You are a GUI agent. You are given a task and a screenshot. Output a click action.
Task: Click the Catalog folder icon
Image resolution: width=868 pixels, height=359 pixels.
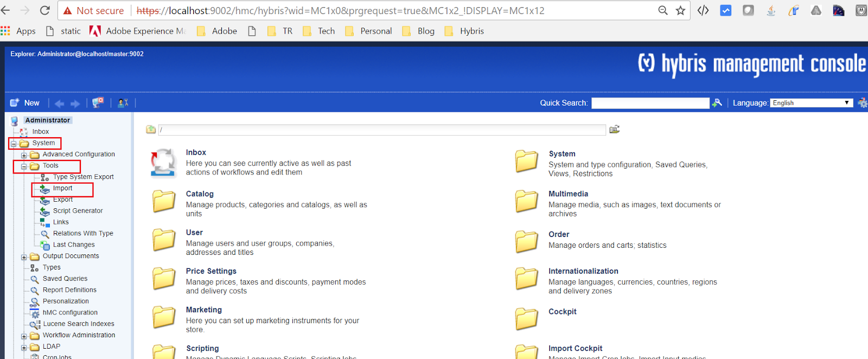click(164, 201)
